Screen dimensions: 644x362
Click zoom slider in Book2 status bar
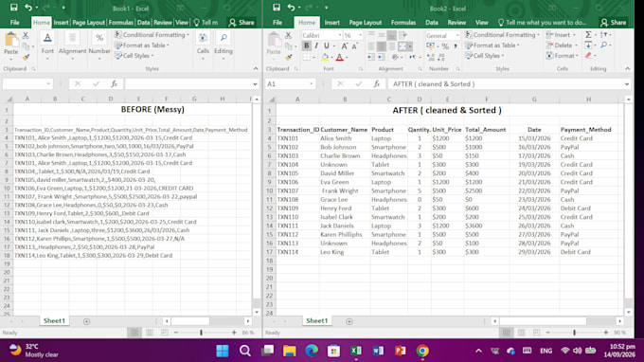574,333
